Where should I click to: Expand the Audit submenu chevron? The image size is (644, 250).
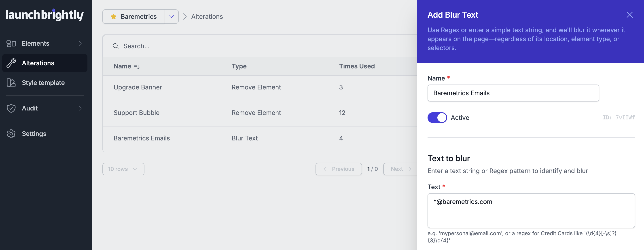click(80, 108)
